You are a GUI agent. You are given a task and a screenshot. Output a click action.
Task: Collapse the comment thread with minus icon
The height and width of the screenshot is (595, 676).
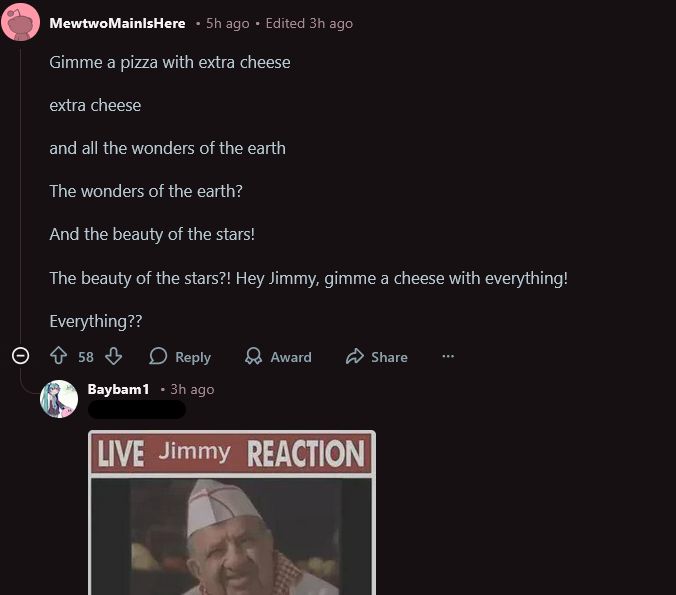pos(20,356)
